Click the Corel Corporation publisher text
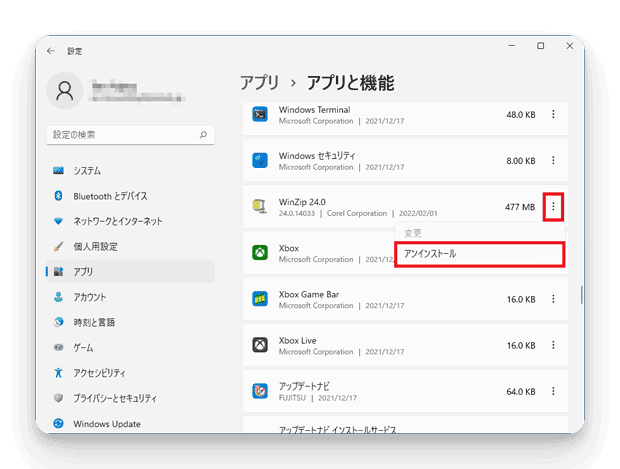 (x=357, y=213)
